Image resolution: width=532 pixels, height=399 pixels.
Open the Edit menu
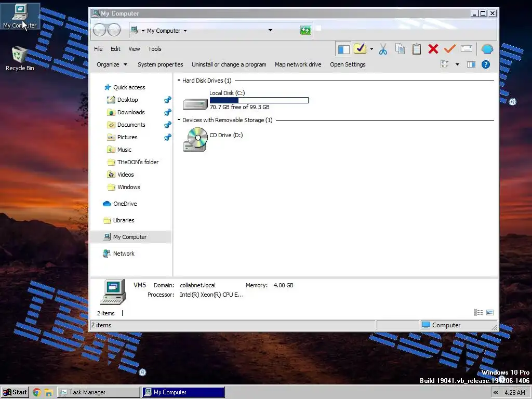(x=115, y=49)
